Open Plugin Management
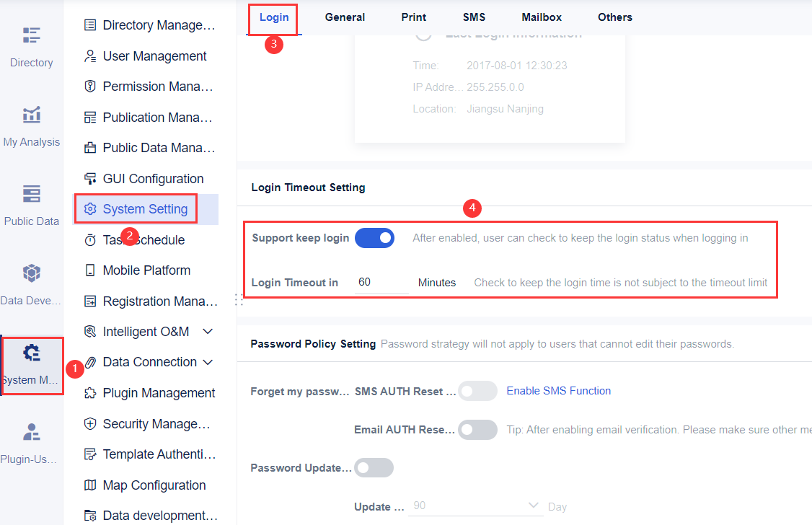812x525 pixels. pos(154,392)
